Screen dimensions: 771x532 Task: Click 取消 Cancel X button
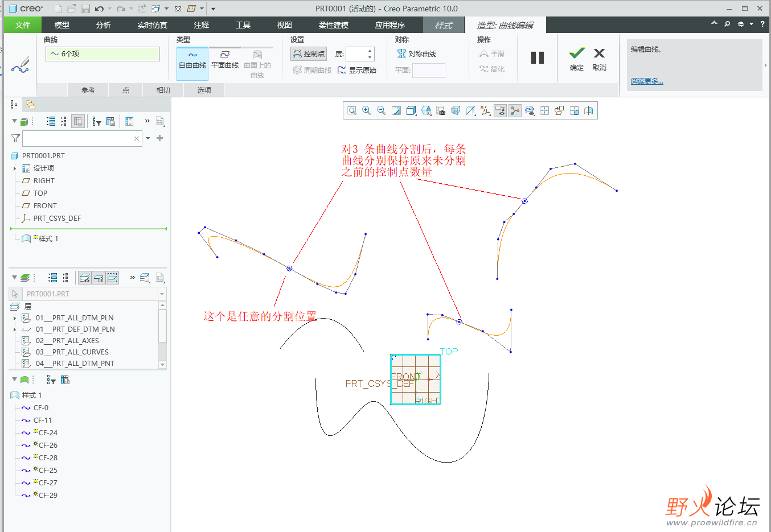[x=599, y=59]
